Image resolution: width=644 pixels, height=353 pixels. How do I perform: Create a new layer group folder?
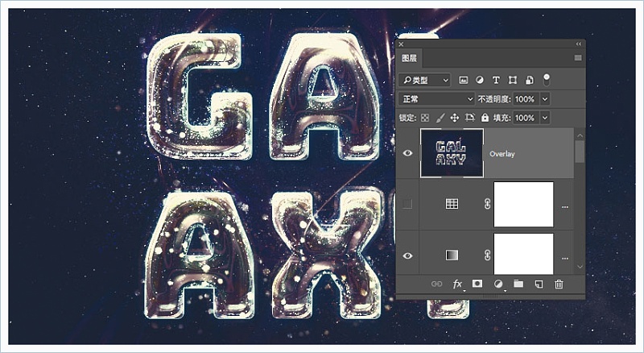(x=518, y=284)
